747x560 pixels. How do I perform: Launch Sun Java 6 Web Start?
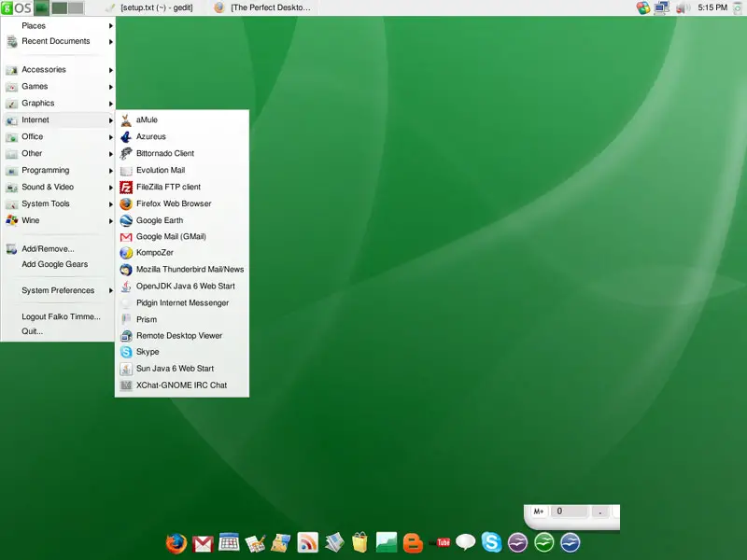point(181,368)
